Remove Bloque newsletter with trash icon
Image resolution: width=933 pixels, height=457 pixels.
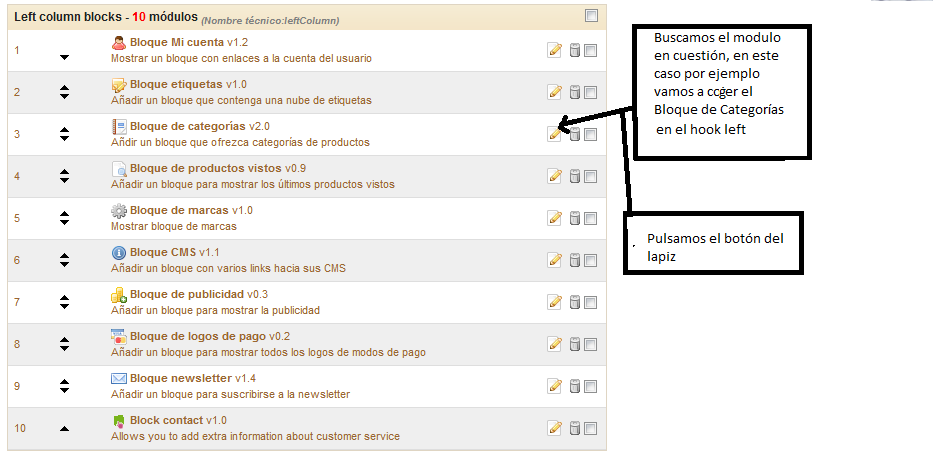click(574, 386)
